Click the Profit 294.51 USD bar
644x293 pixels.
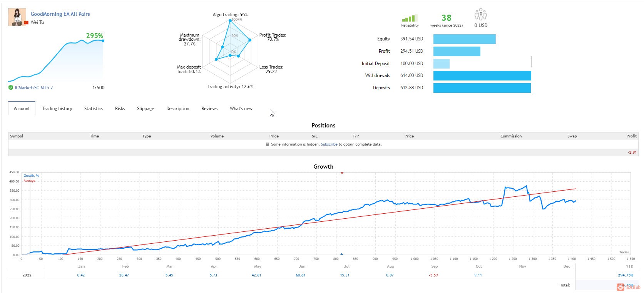pos(457,51)
